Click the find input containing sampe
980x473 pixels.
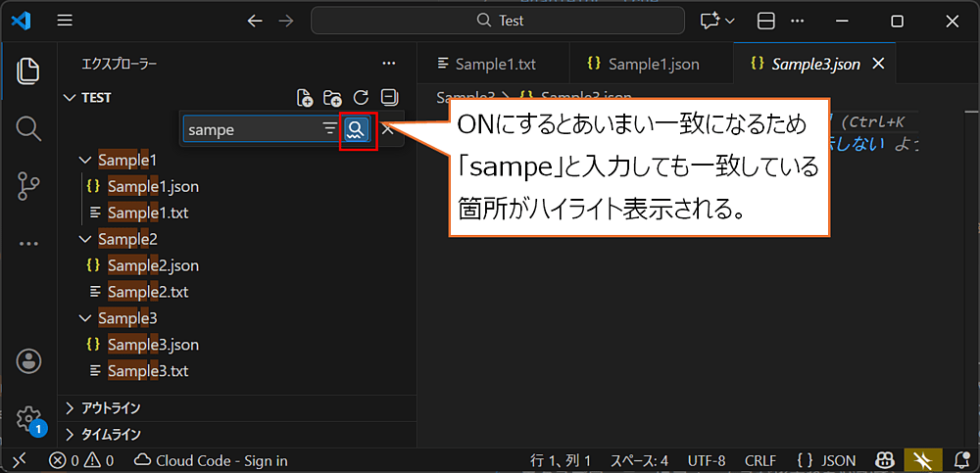[253, 129]
